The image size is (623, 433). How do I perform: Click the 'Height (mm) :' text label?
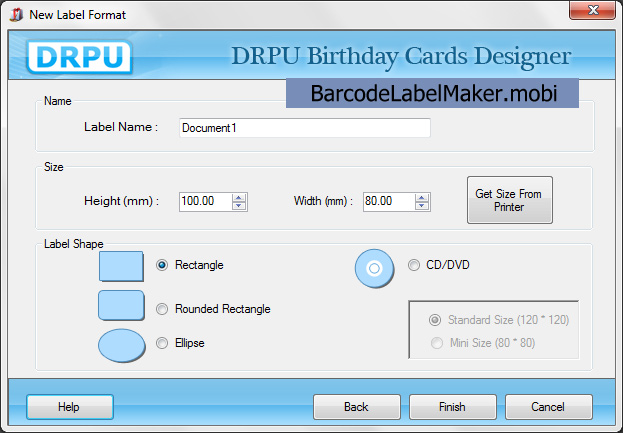point(122,201)
